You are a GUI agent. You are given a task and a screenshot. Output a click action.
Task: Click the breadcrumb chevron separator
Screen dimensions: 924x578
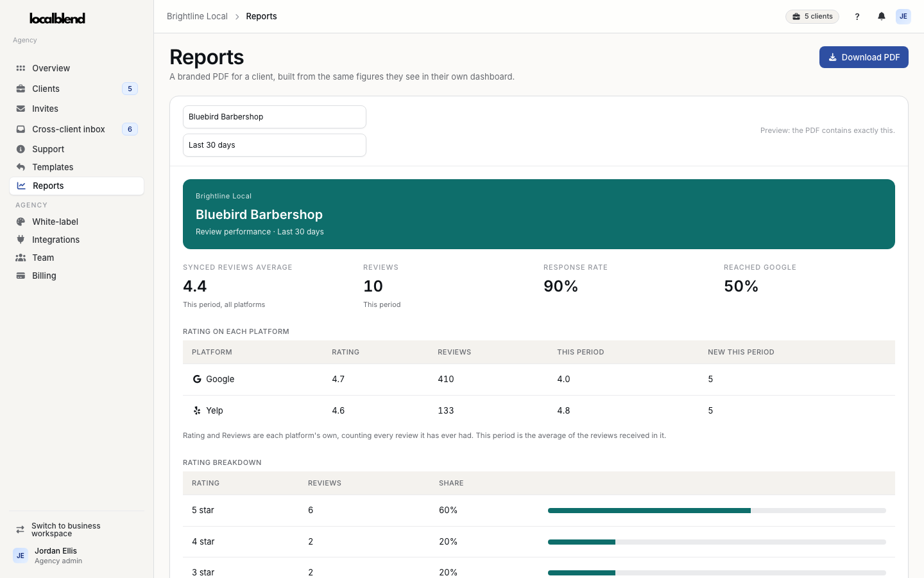237,17
